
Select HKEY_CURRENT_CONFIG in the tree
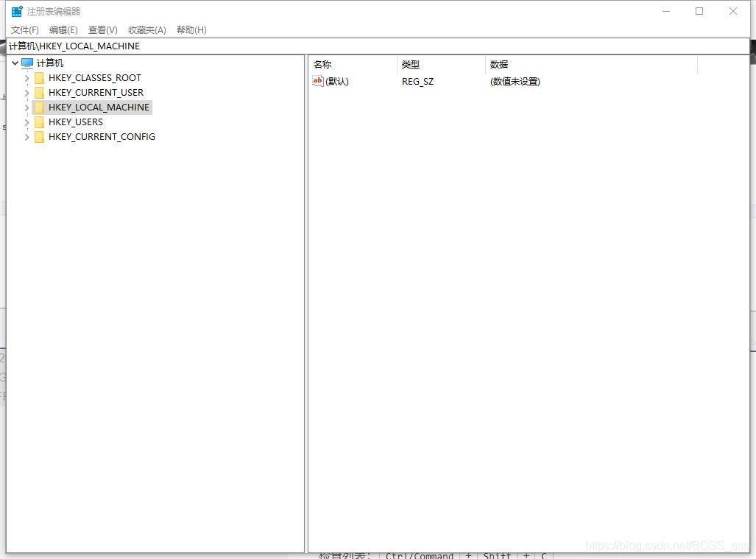(102, 137)
